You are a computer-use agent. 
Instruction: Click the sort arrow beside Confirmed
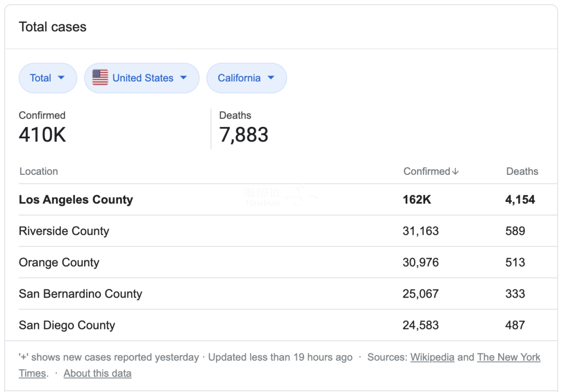pos(455,172)
